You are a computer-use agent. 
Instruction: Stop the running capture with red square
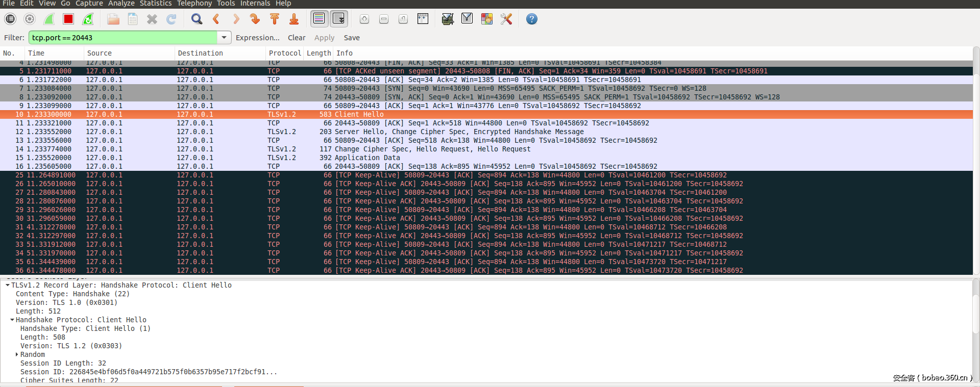[x=68, y=19]
